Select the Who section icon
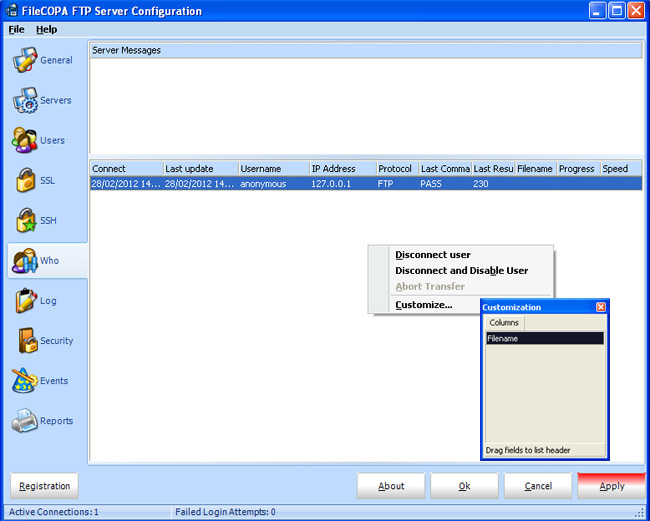The image size is (650, 521). pos(25,261)
